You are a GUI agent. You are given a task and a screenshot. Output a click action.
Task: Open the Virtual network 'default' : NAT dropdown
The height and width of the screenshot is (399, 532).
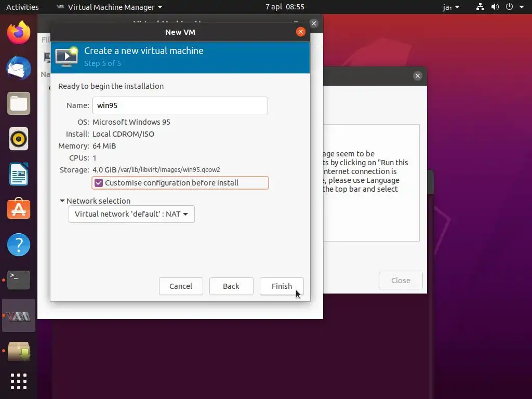point(131,214)
